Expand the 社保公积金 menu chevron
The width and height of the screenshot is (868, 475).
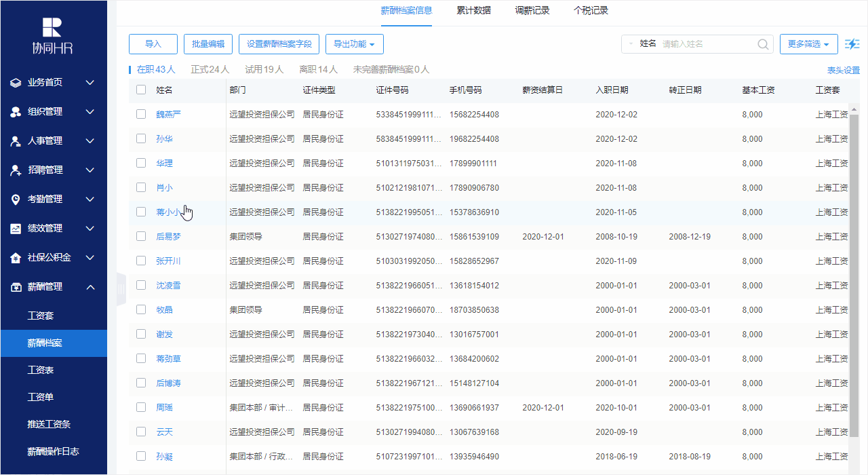(90, 258)
